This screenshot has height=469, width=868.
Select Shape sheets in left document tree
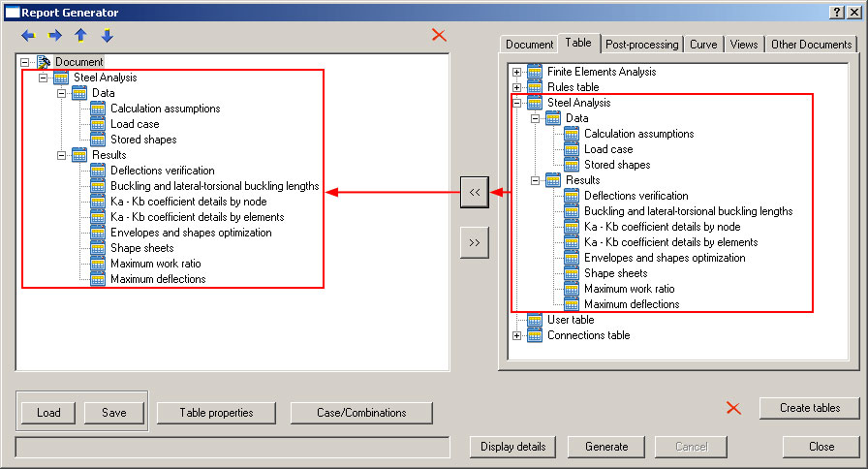(141, 248)
